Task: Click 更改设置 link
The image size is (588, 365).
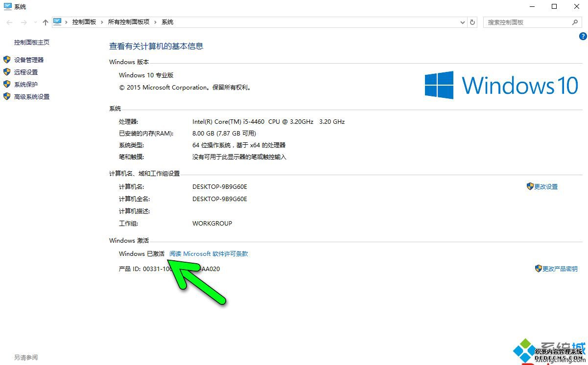Action: coord(546,187)
